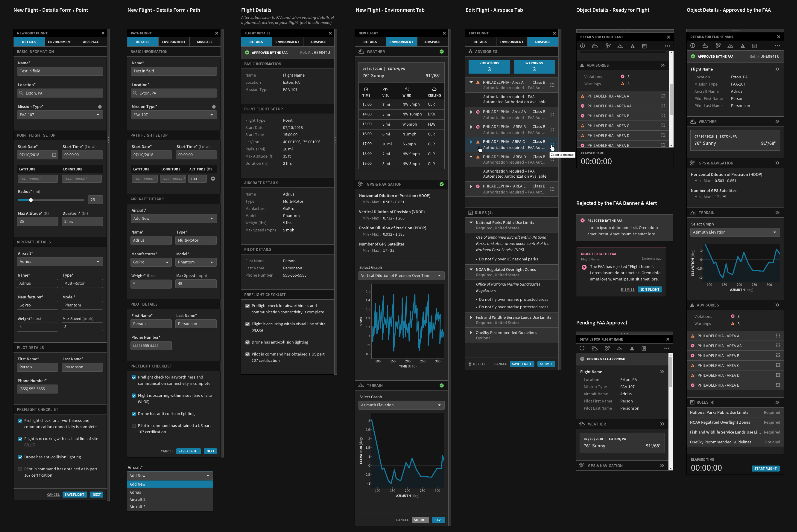Open Airspace tab in Flight Details panel
Viewport: 797px width, 532px height.
coord(318,42)
